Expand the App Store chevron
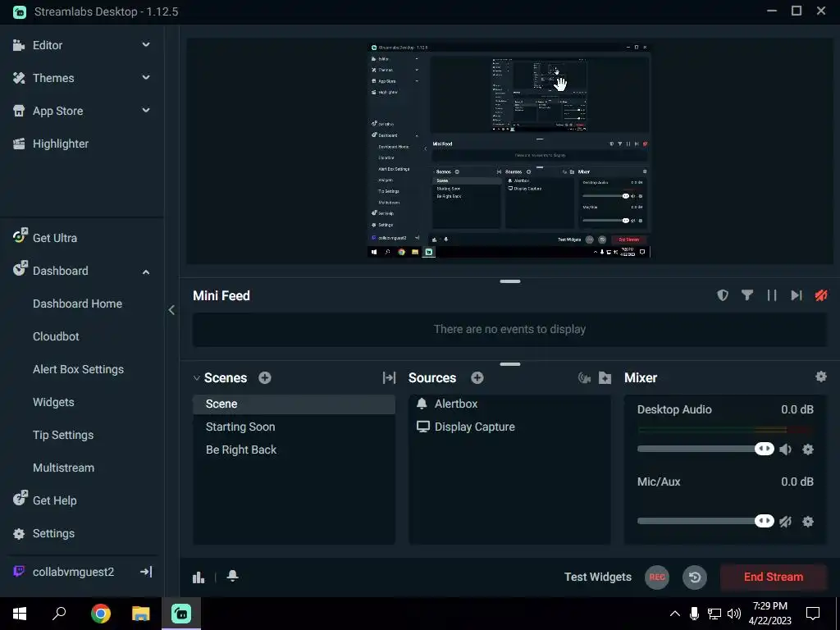 [x=146, y=111]
